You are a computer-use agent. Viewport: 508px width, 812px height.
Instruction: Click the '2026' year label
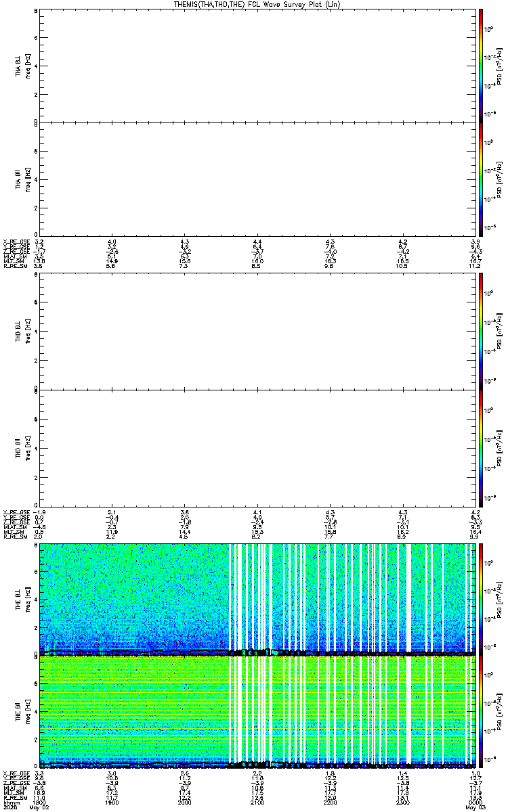(x=9, y=808)
